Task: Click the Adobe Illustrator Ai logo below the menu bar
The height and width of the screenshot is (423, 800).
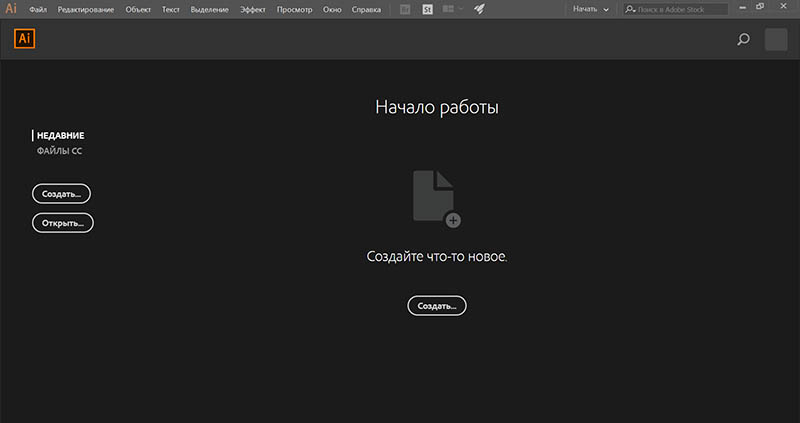Action: [x=24, y=39]
